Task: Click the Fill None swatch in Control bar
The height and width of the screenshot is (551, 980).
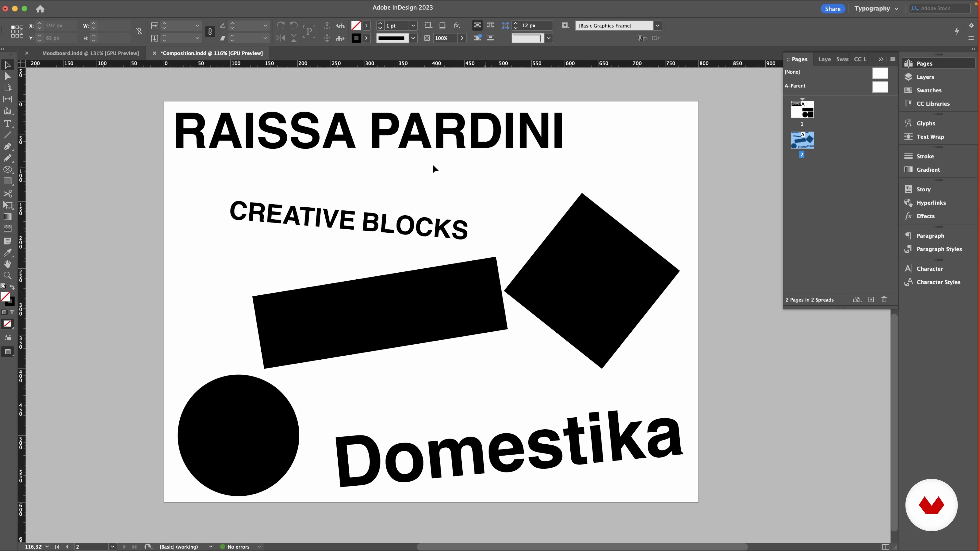Action: [x=356, y=26]
